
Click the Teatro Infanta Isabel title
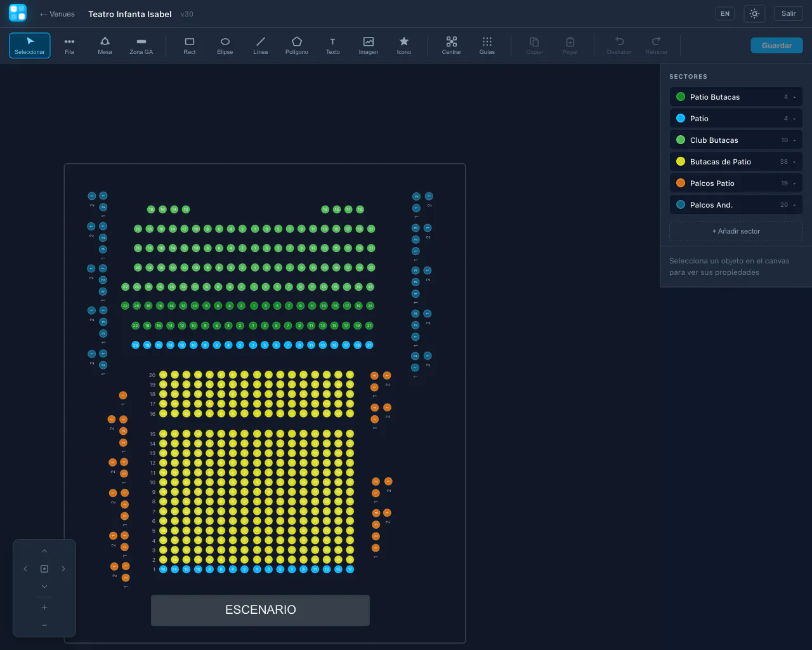pos(130,14)
